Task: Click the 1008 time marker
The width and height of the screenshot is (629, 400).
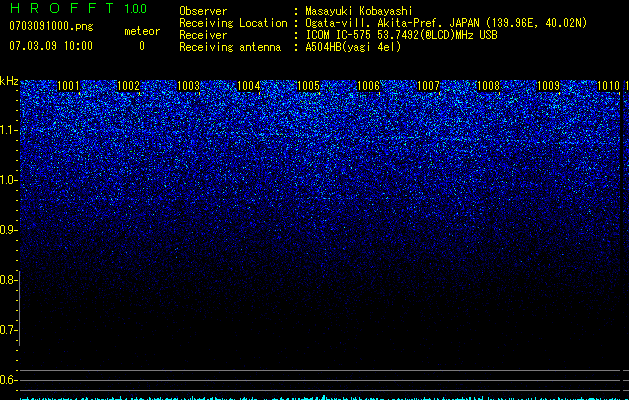Action: 489,86
